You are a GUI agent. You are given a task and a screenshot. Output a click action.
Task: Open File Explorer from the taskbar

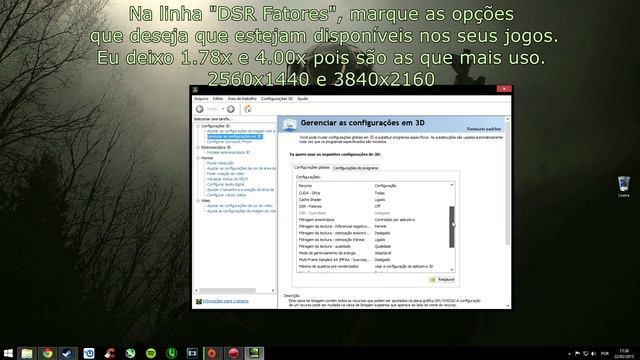pyautogui.click(x=27, y=353)
